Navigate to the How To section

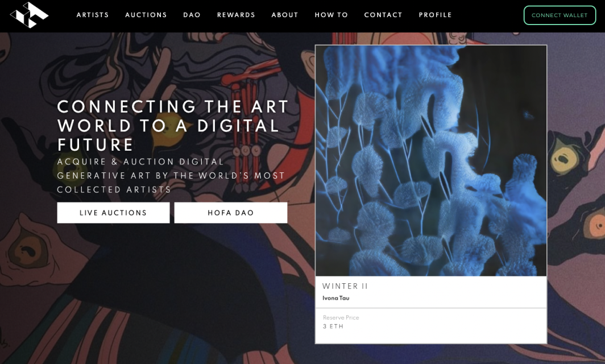(x=331, y=15)
